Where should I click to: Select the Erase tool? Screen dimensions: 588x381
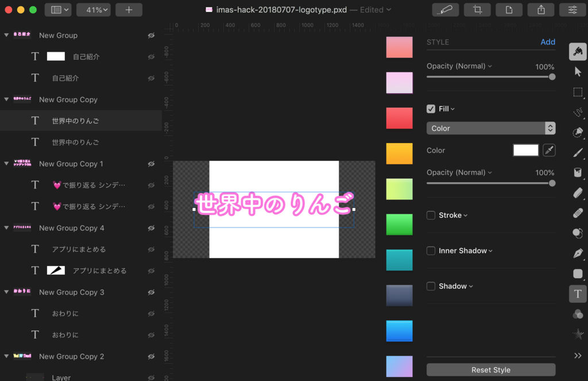pyautogui.click(x=578, y=193)
